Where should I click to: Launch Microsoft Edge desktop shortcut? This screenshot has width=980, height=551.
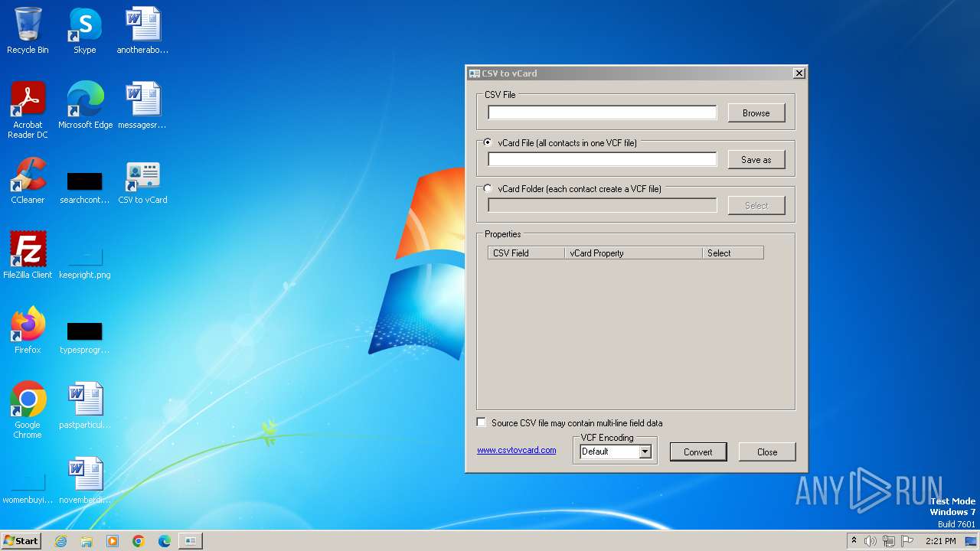click(85, 106)
